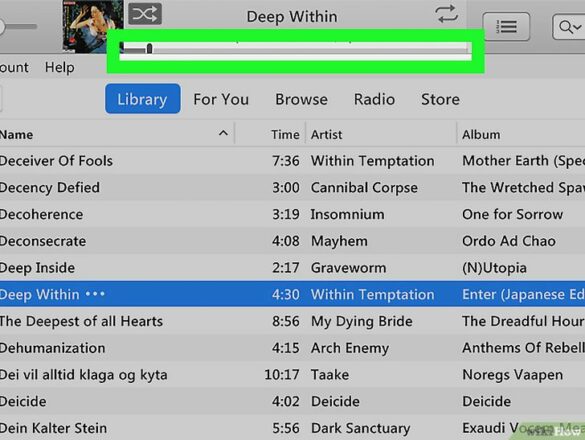Image resolution: width=585 pixels, height=440 pixels.
Task: Click album One for Sorrow
Action: (512, 215)
